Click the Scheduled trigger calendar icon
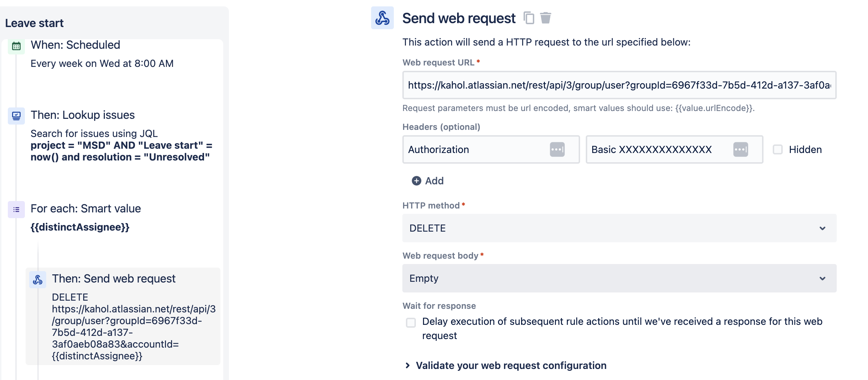This screenshot has height=380, width=868. [x=16, y=46]
